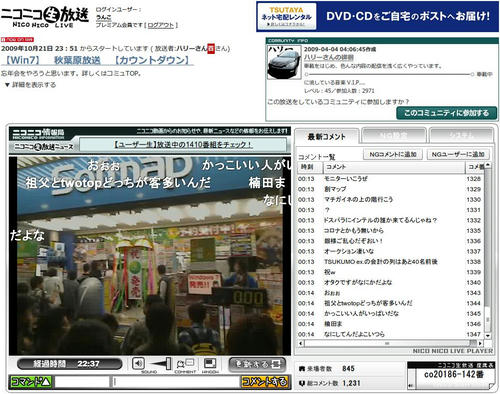Click the 来場者数 845 counter
Screen dimensions: 500x394
(327, 368)
